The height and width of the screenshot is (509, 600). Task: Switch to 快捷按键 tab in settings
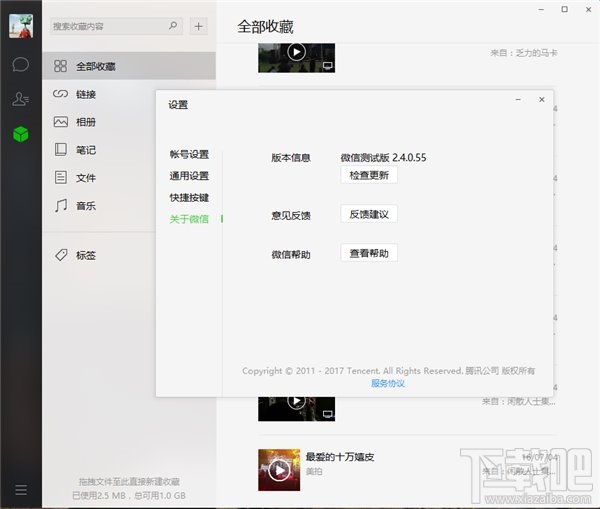[x=189, y=198]
